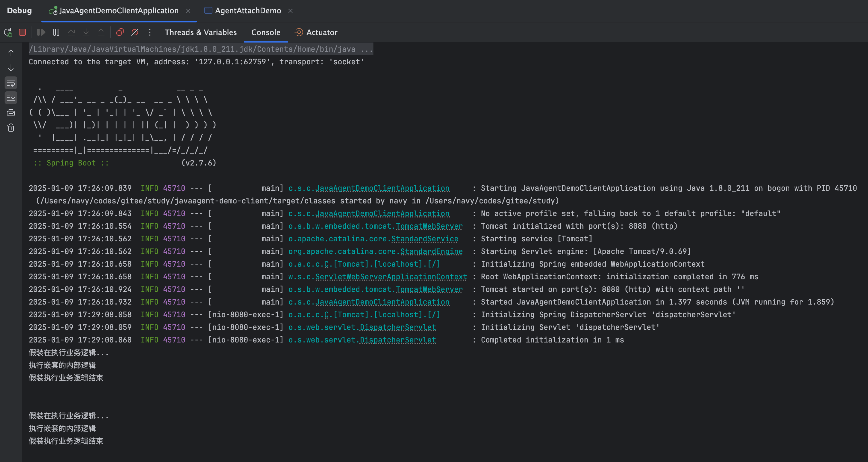Image resolution: width=868 pixels, height=462 pixels.
Task: Stop the running debug process
Action: click(23, 32)
